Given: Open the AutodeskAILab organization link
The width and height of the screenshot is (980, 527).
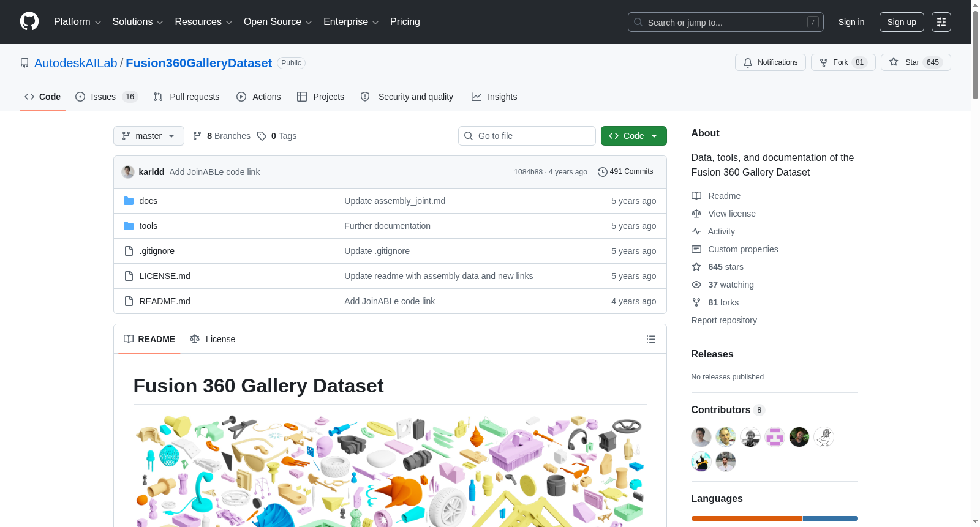Looking at the screenshot, I should 76,63.
